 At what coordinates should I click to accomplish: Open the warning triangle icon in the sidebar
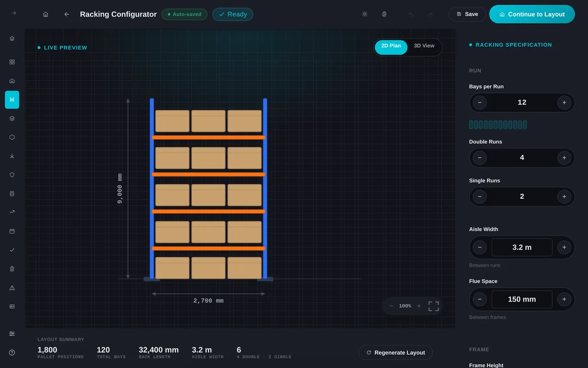click(12, 287)
